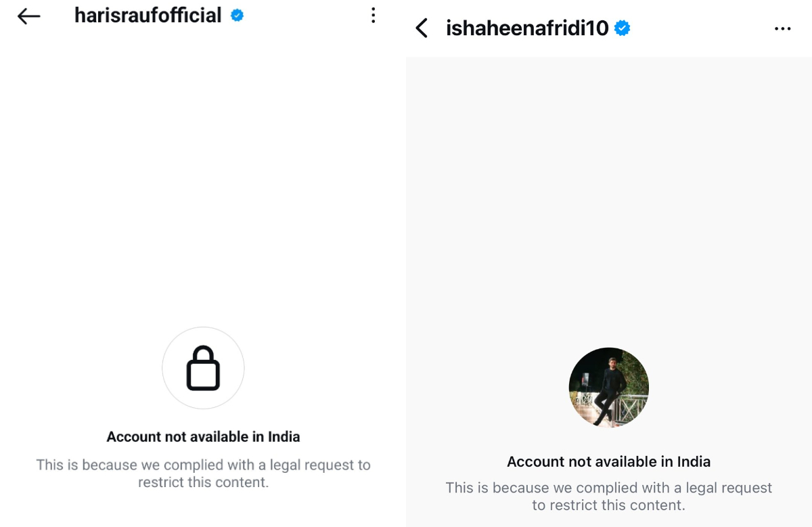Click the verified badge beside ishaheenafridi10
812x527 pixels.
(x=623, y=28)
